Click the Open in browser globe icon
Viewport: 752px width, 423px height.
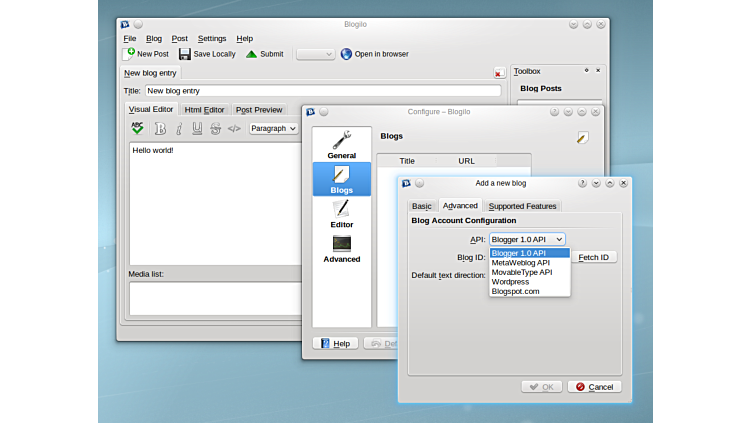click(x=346, y=54)
